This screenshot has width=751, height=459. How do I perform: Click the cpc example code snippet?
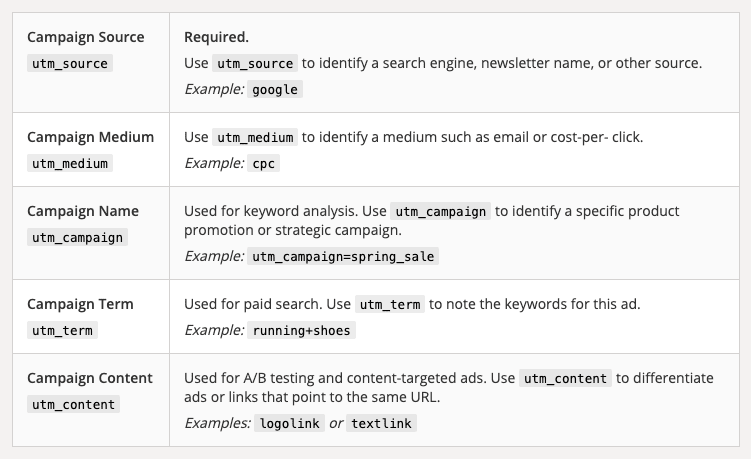[263, 163]
